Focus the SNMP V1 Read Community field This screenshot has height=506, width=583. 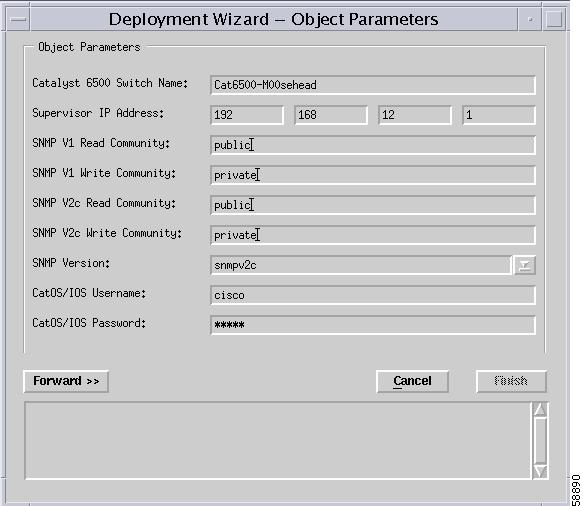coord(373,145)
